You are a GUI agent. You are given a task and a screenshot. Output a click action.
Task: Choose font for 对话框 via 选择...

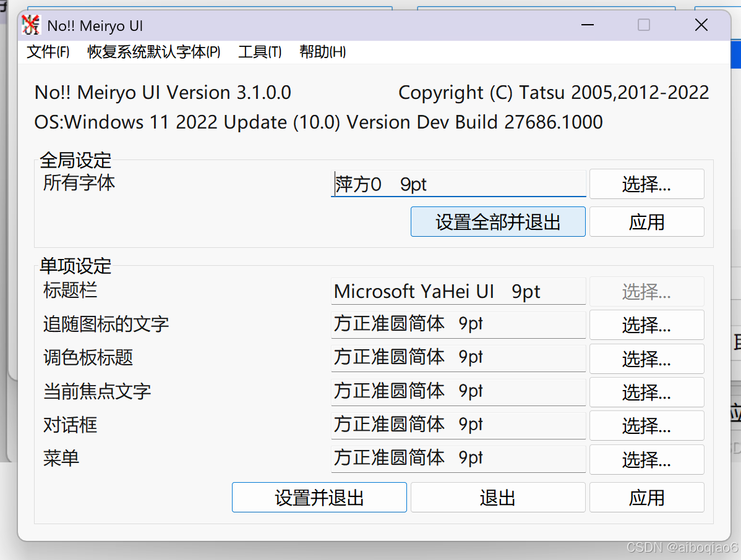point(646,425)
